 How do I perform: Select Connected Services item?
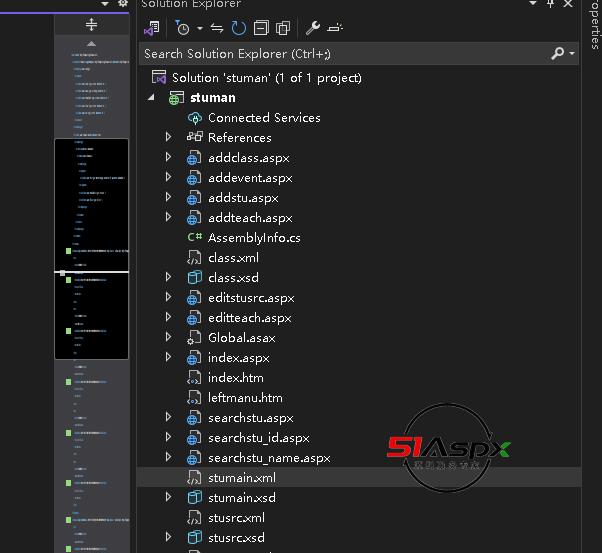point(263,117)
